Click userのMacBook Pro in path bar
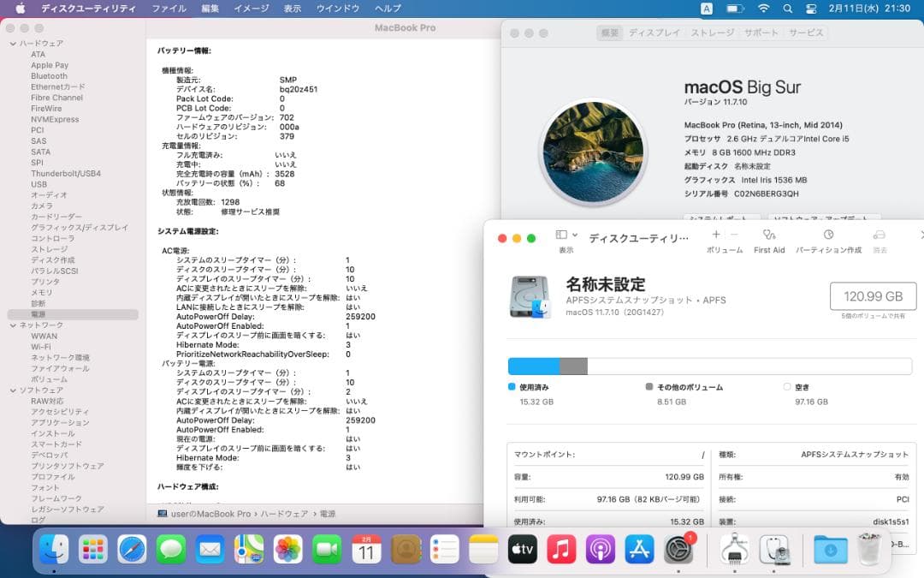This screenshot has width=924, height=578. tap(210, 514)
